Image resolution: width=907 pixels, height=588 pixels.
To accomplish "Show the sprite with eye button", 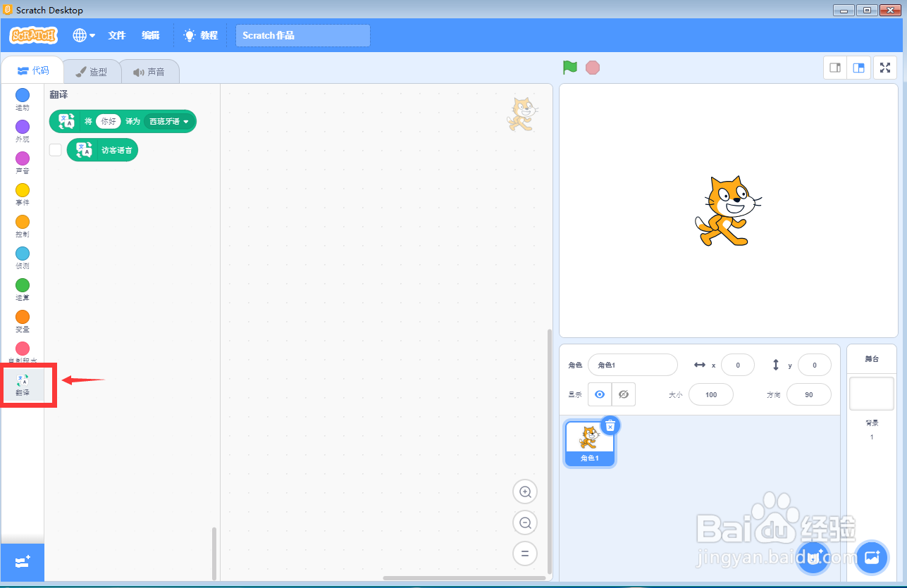I will coord(600,394).
